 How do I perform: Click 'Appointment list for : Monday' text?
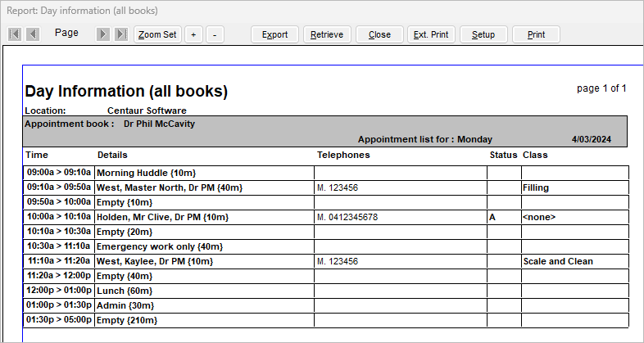(x=425, y=139)
